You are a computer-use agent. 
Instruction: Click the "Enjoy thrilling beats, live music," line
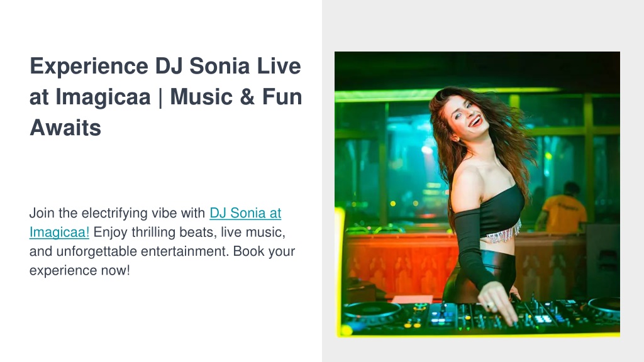pyautogui.click(x=189, y=233)
